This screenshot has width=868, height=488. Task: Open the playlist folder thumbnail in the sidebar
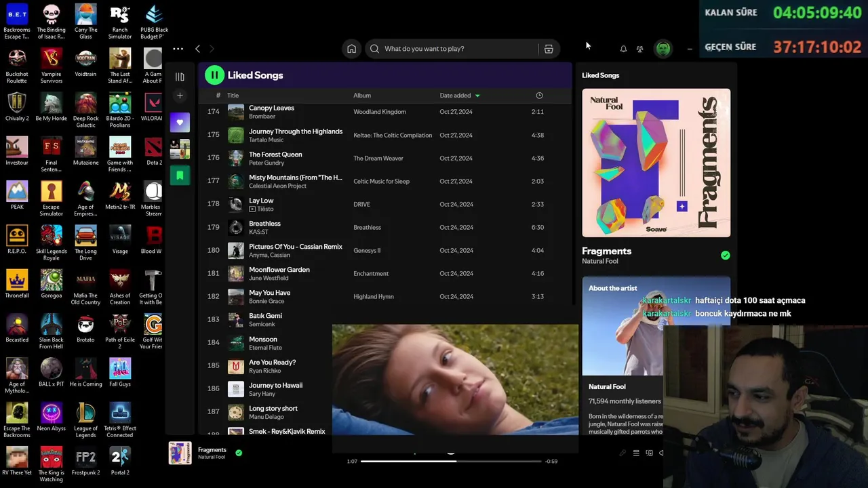(x=180, y=149)
